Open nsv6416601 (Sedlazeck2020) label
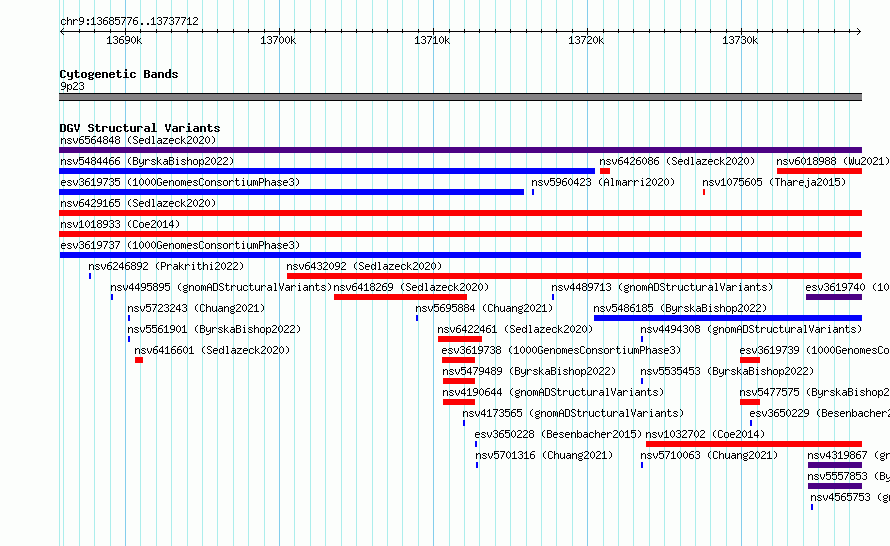 coord(212,350)
